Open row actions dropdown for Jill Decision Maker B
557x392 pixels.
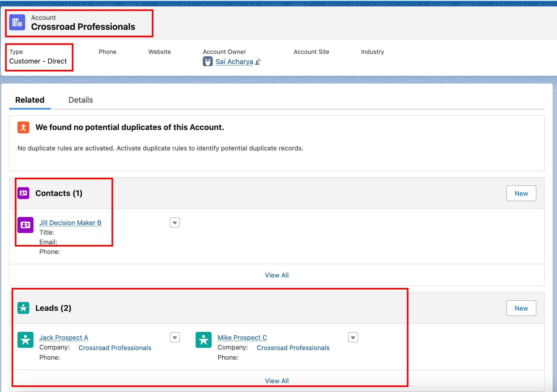[175, 223]
